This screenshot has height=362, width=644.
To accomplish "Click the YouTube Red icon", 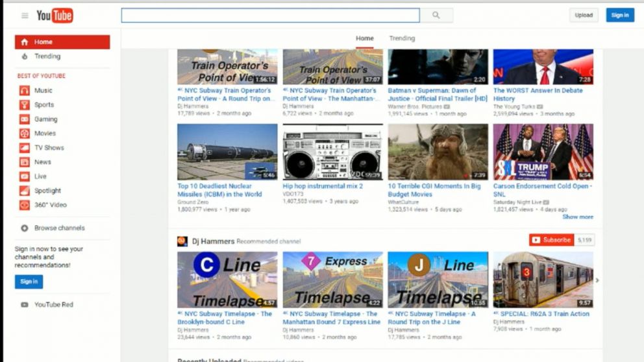I will point(25,304).
